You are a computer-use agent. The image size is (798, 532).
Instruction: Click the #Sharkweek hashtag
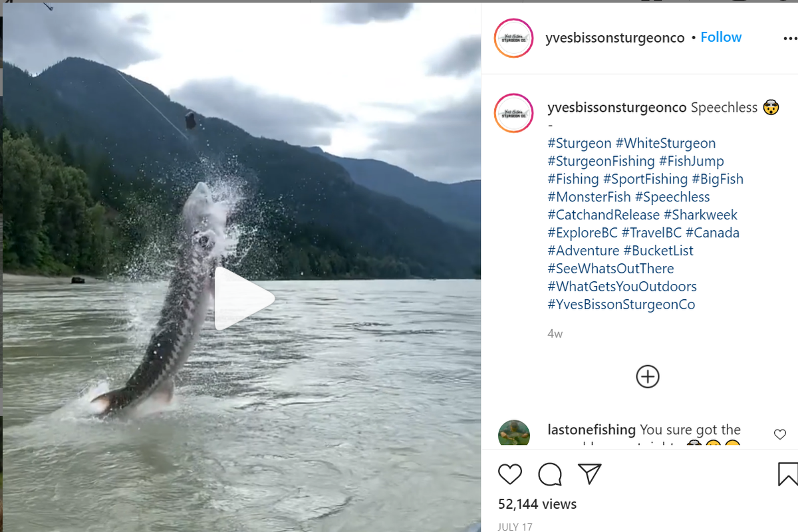(x=701, y=214)
